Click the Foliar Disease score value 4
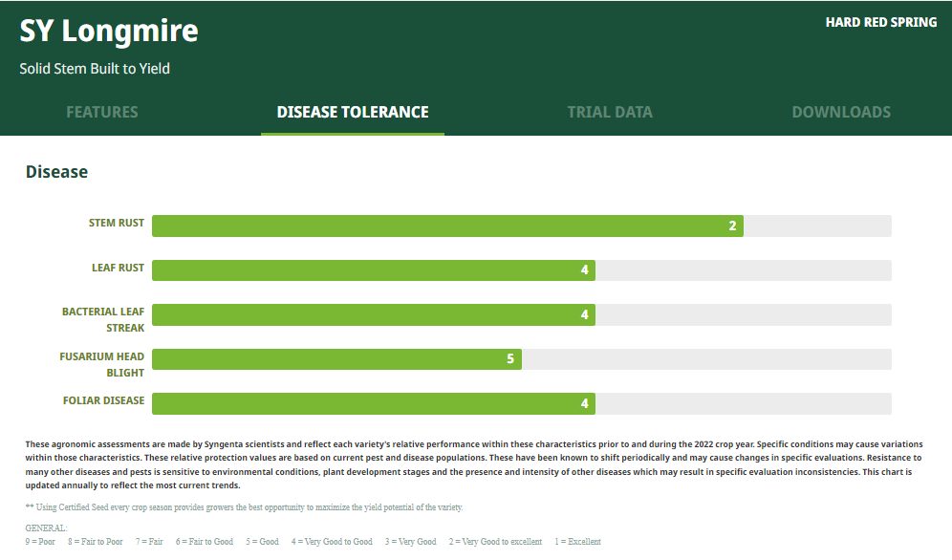Screen dimensions: 952x560 pos(585,403)
